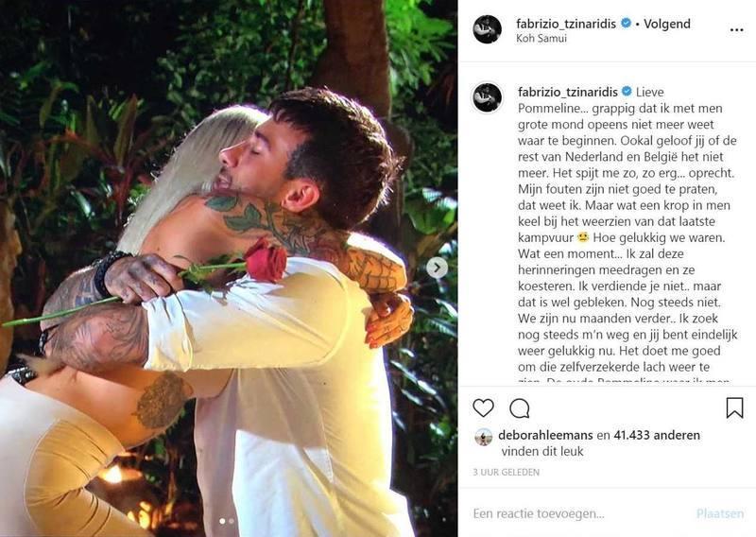Click the 3 UUR GELEDEN timestamp
The height and width of the screenshot is (537, 756).
coord(507,472)
